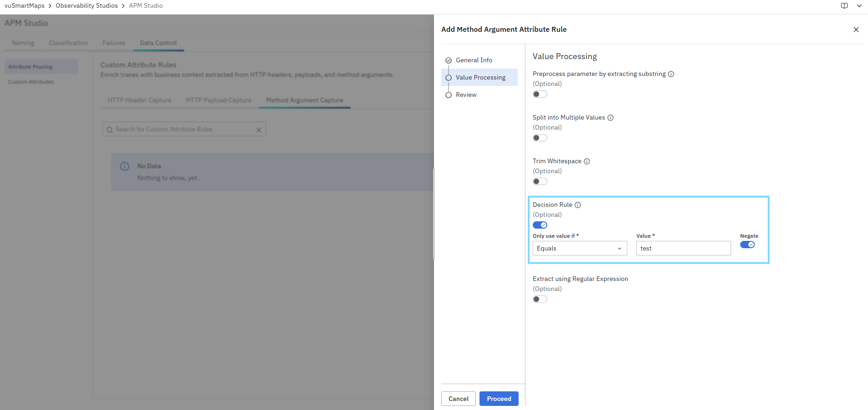Click the Extract using Regular Expression label

[x=580, y=279]
